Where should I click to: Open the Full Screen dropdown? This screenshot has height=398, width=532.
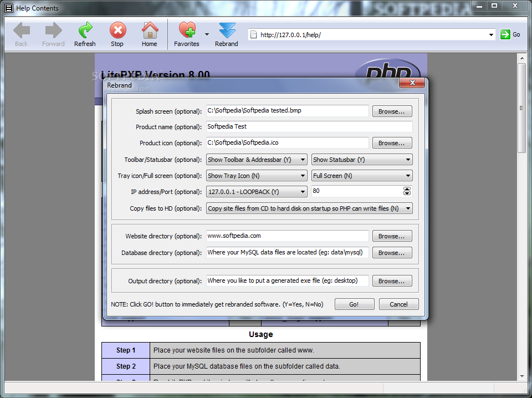(x=362, y=176)
